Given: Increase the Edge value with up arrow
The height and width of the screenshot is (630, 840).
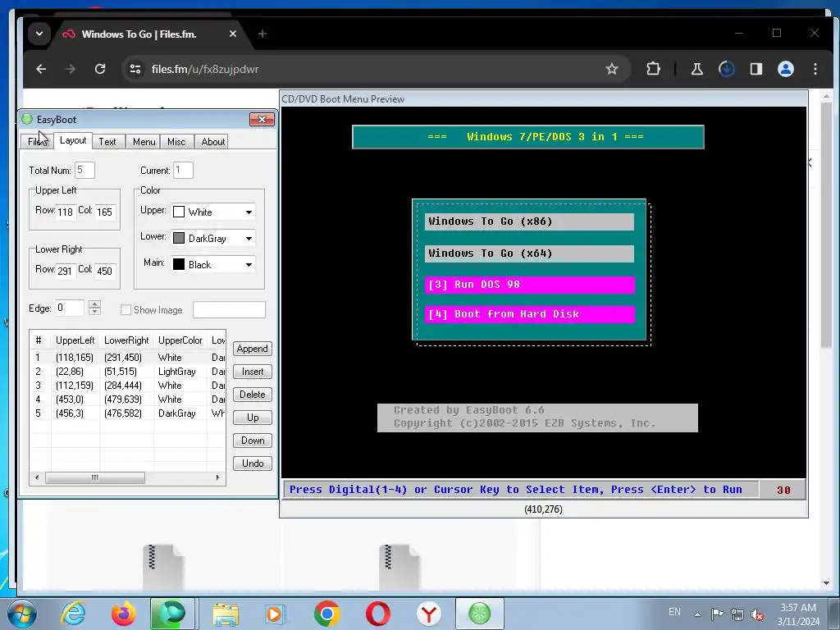Looking at the screenshot, I should coord(95,304).
